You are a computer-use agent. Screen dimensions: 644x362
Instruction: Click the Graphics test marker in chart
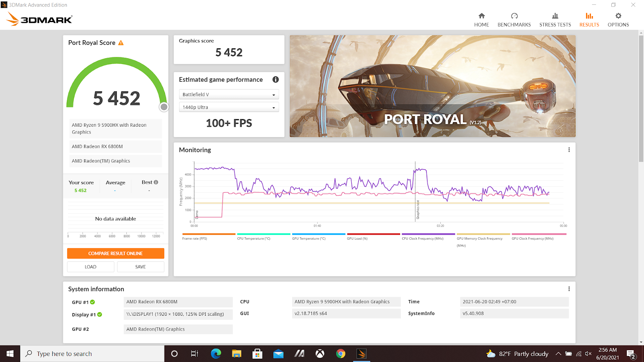pyautogui.click(x=418, y=210)
